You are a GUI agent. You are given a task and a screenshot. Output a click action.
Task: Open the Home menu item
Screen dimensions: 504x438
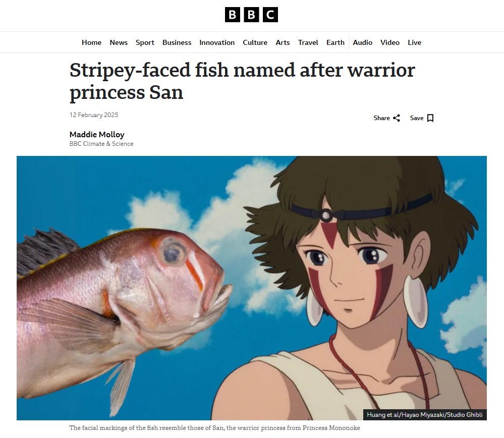[x=92, y=42]
